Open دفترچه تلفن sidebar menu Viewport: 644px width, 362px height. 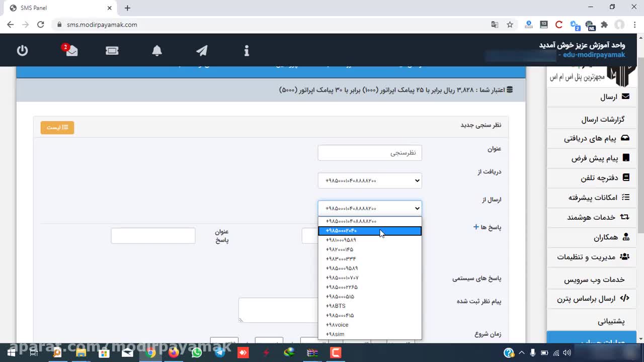pos(599,177)
